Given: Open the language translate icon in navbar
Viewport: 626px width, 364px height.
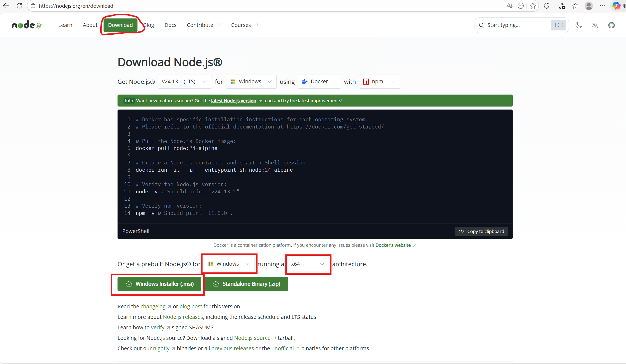Looking at the screenshot, I should [595, 25].
